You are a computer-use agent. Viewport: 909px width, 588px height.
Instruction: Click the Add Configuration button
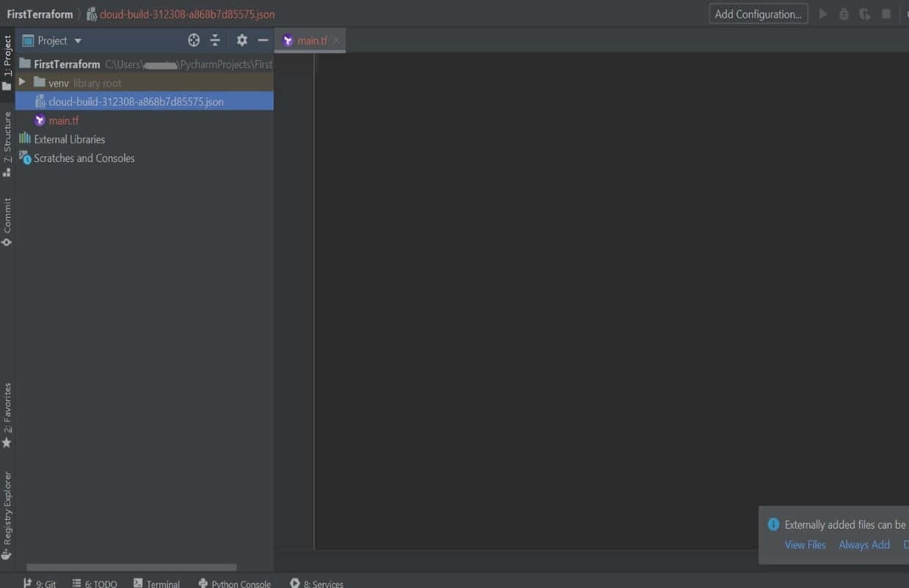coord(758,14)
